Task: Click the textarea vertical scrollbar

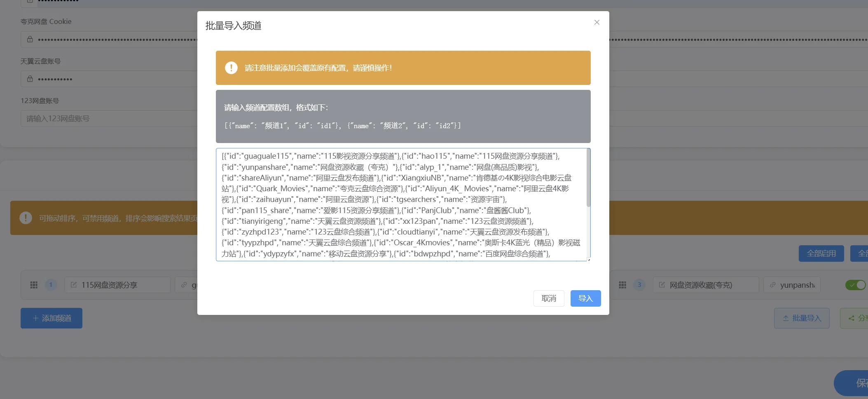Action: click(x=588, y=178)
